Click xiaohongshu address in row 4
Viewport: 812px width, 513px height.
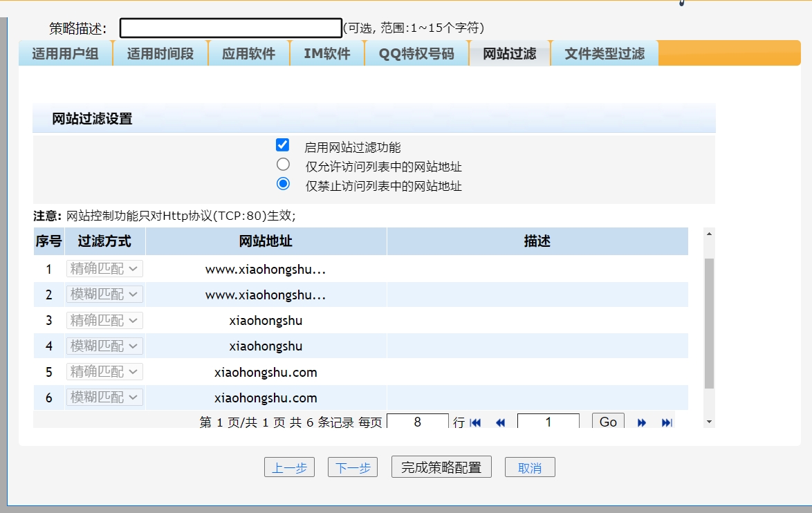[x=266, y=346]
